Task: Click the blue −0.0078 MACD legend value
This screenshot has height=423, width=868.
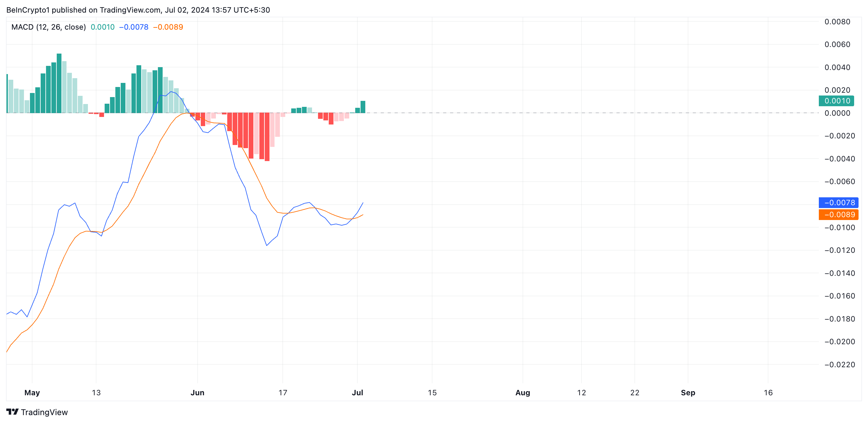Action: [134, 27]
